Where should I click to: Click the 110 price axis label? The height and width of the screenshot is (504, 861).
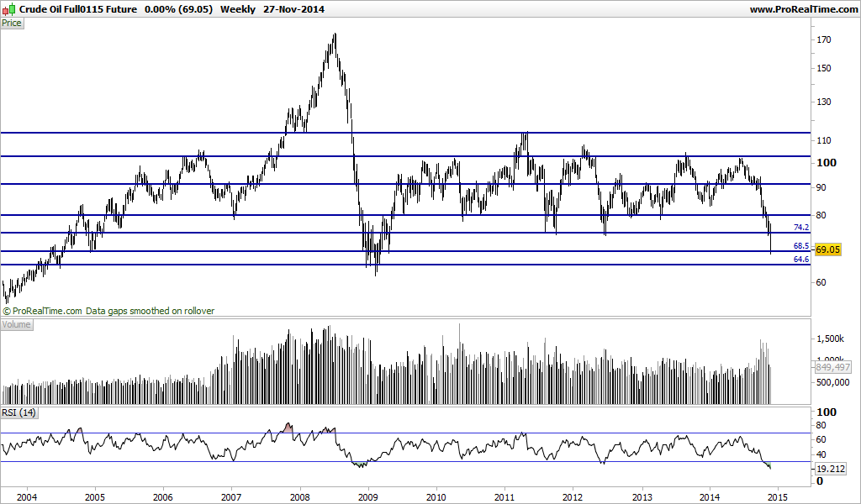click(824, 140)
